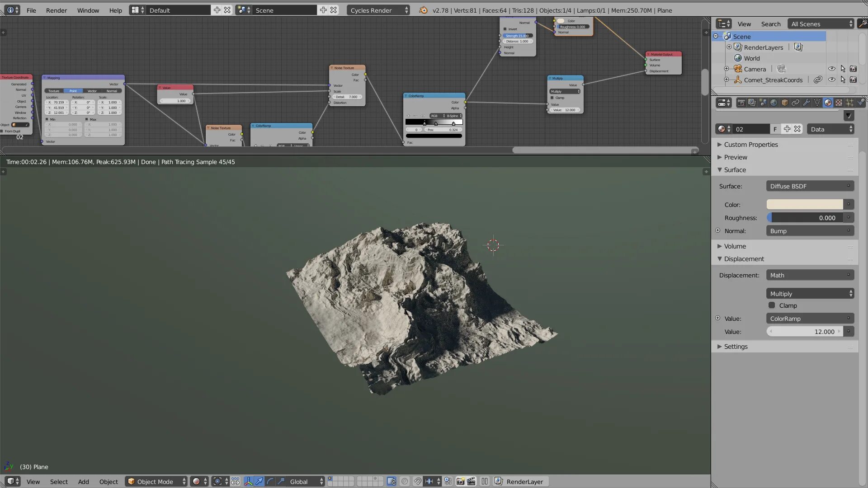Click the F fake user button
This screenshot has width=868, height=488.
[x=775, y=129]
